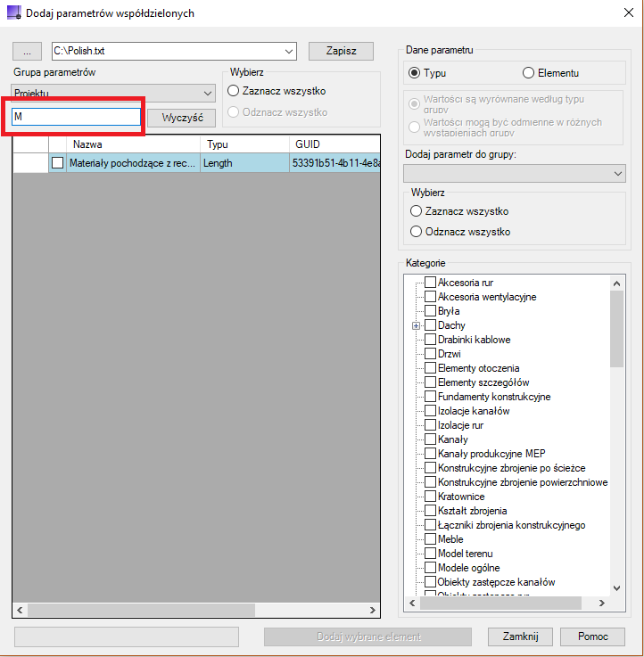Check the Fundamenty konstrukcyjne category
Screen dimensions: 644x657
pos(430,396)
